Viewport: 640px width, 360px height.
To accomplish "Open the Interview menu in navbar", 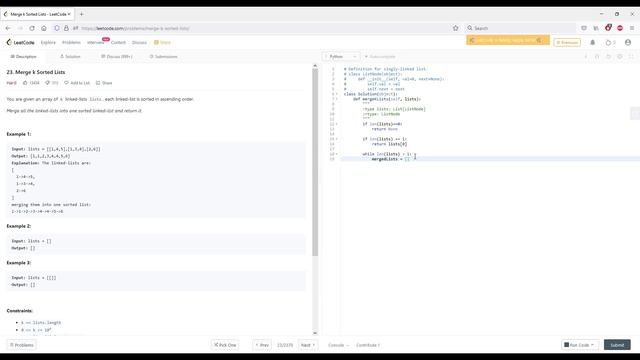I will (95, 42).
